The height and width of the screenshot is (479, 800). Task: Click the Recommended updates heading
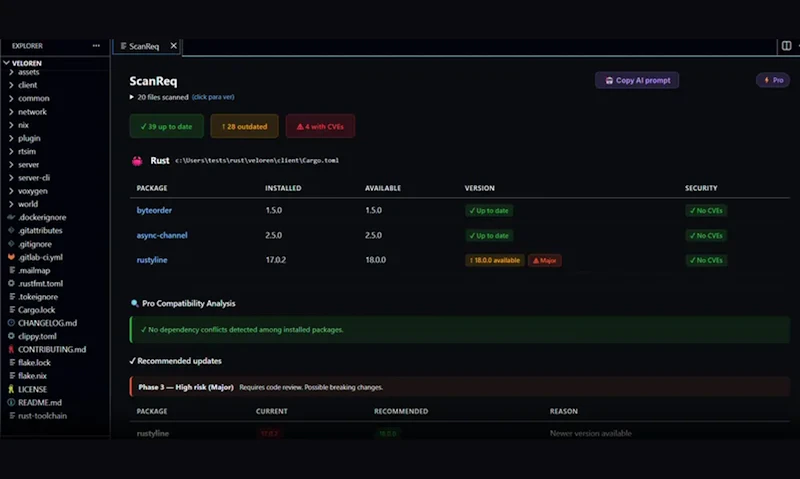coord(179,361)
